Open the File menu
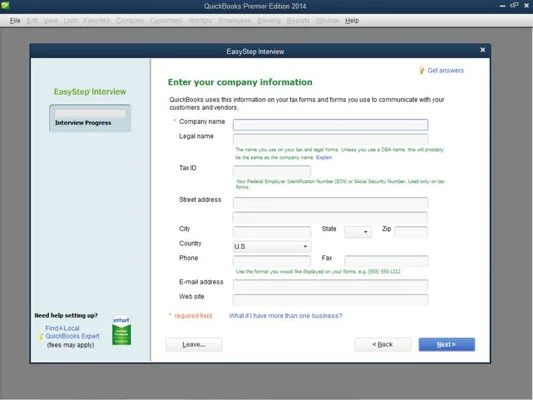This screenshot has height=400, width=533. tap(15, 21)
